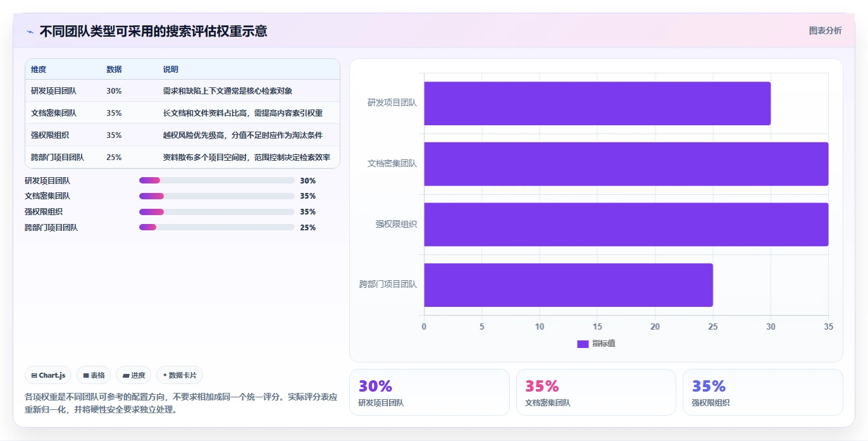The width and height of the screenshot is (868, 441).
Task: Click the 数据 column header
Action: tap(114, 70)
